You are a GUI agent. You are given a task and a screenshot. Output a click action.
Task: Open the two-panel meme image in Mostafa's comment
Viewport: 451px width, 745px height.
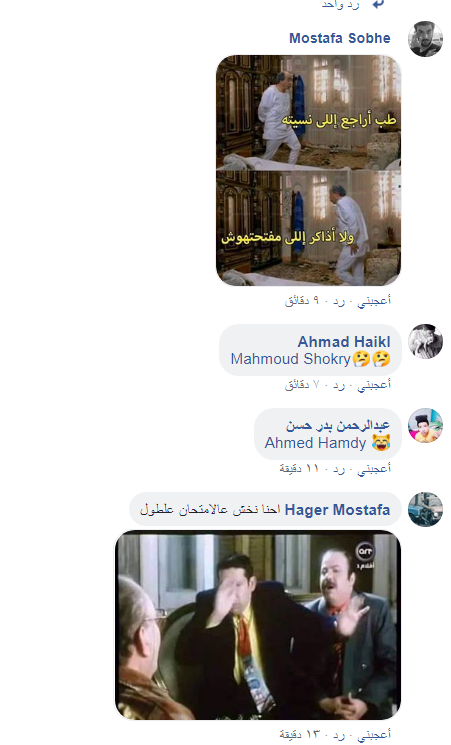pyautogui.click(x=308, y=170)
